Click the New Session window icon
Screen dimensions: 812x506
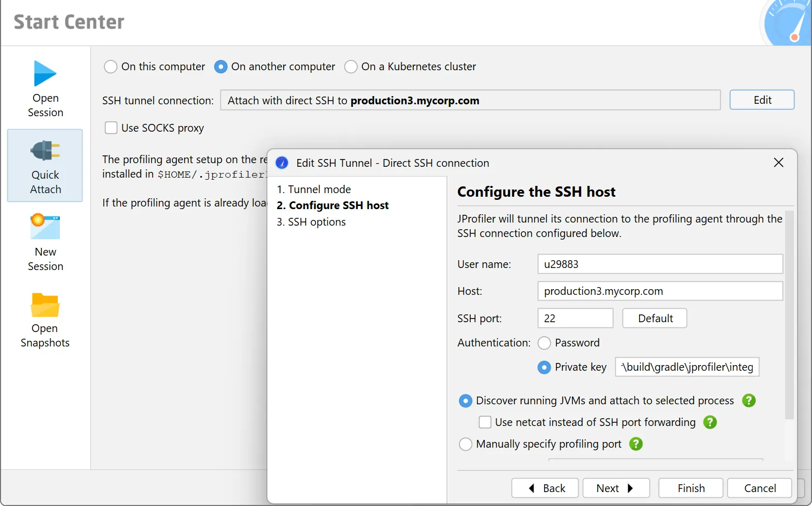[x=45, y=227]
